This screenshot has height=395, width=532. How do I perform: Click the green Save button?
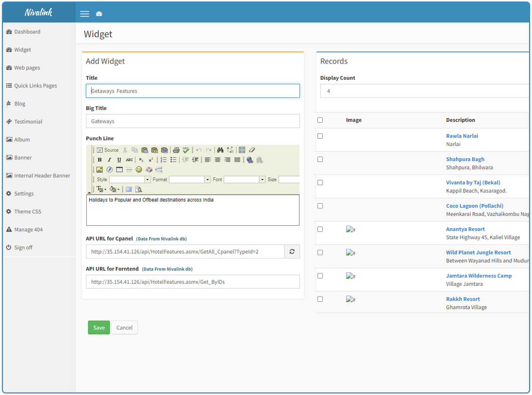click(x=99, y=327)
